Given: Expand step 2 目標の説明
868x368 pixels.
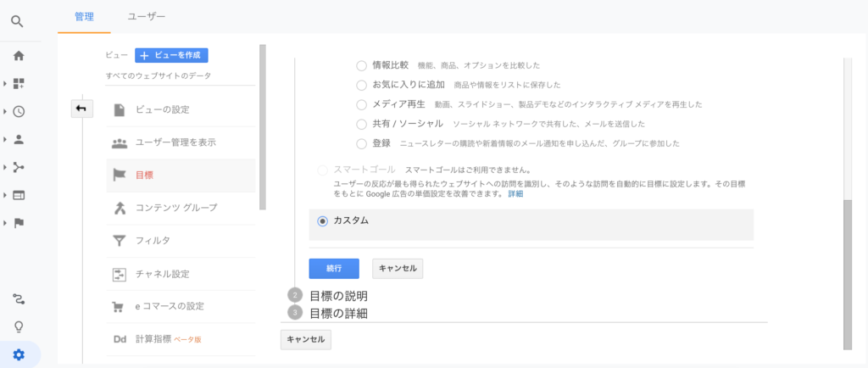Looking at the screenshot, I should [x=337, y=296].
